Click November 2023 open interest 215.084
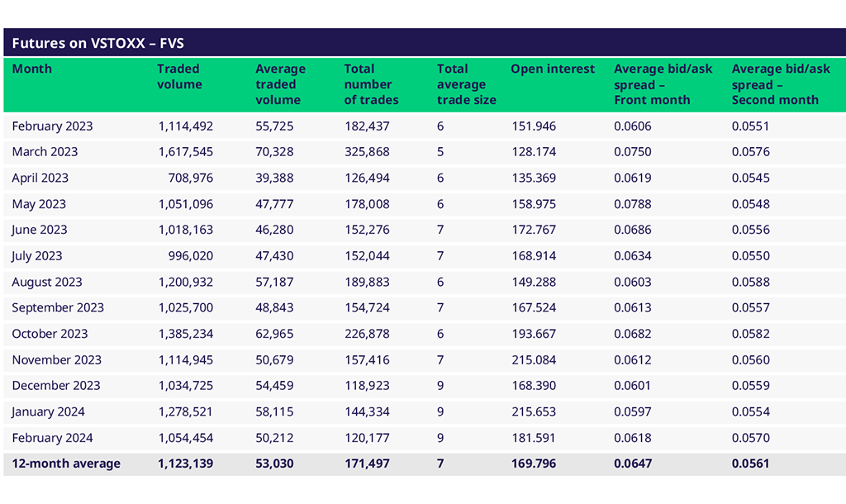Screen dimensions: 846x504 [x=533, y=360]
